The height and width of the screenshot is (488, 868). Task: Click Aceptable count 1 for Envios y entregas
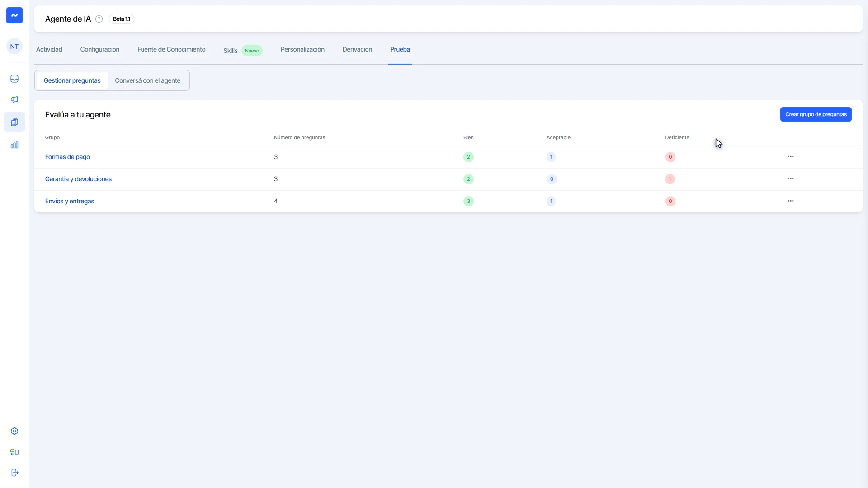[551, 201]
